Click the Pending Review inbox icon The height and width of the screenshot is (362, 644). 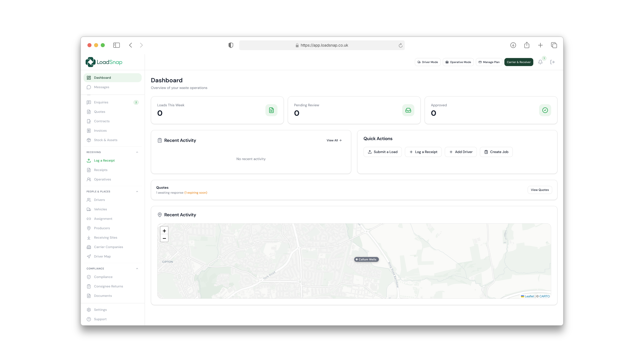click(x=408, y=110)
